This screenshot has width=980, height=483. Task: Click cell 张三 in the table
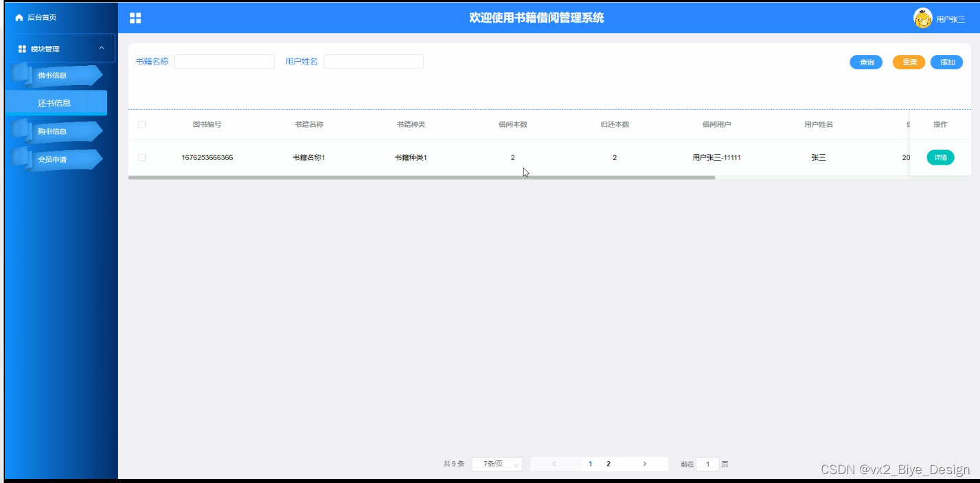pos(819,157)
